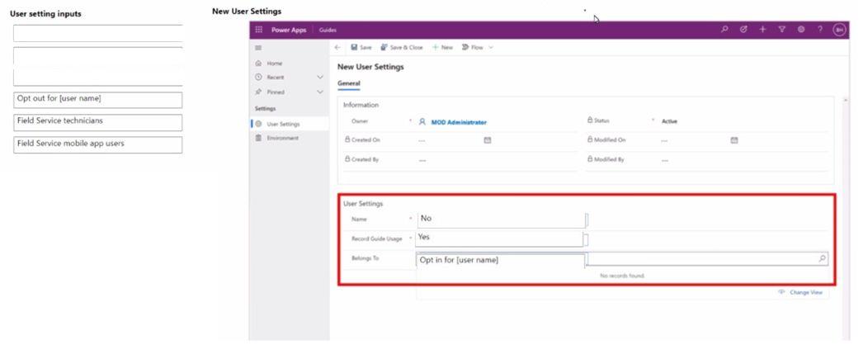Viewport: 868px width, 359px height.
Task: Click the lock icon next to Modified By
Action: [x=590, y=159]
